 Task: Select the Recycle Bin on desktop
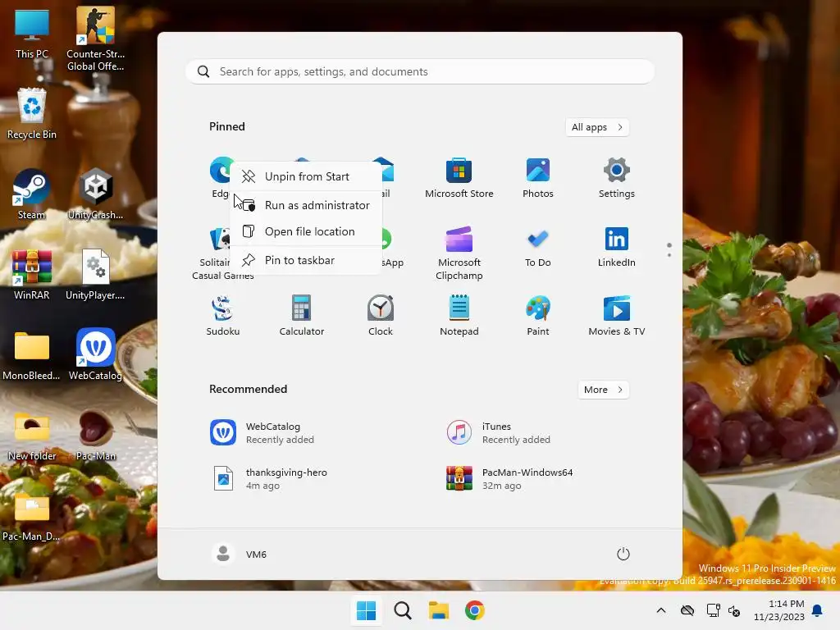(x=31, y=113)
